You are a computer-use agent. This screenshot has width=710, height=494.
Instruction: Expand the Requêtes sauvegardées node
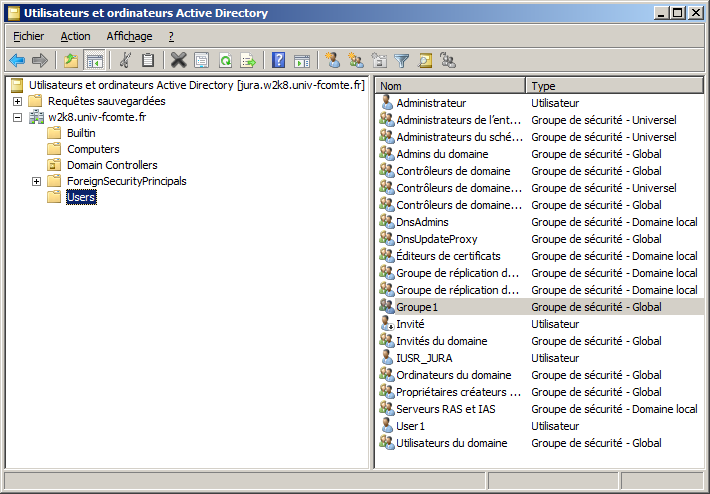tap(18, 101)
